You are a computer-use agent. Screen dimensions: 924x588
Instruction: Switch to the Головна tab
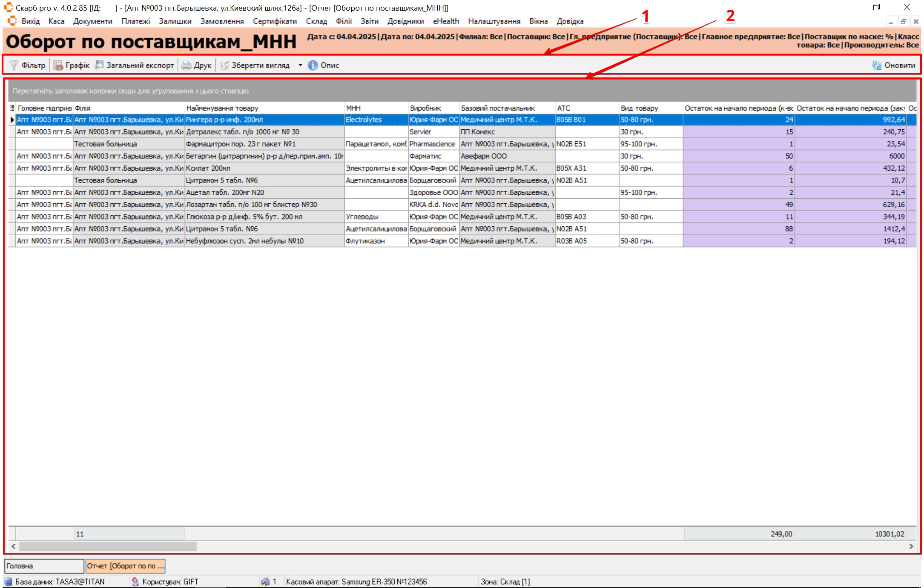[44, 566]
